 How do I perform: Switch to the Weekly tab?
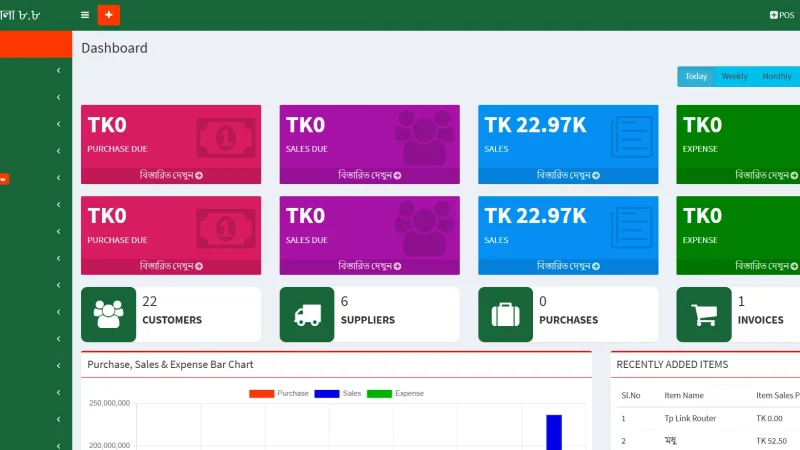pos(734,77)
